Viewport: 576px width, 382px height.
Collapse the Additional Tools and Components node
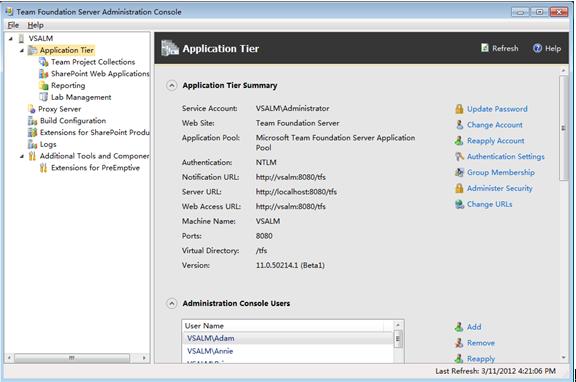point(22,156)
